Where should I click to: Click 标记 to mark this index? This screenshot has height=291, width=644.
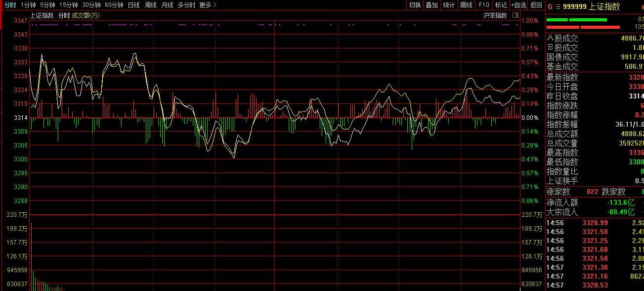click(501, 5)
